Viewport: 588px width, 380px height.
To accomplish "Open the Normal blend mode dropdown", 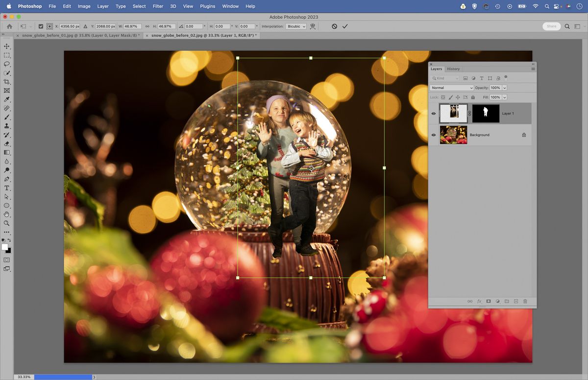I will click(451, 88).
